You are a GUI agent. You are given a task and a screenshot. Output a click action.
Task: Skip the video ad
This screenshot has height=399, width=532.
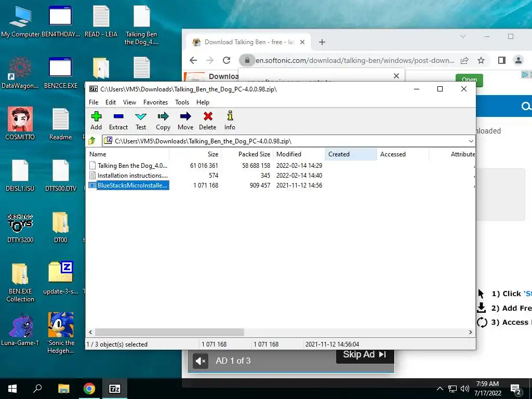(365, 354)
